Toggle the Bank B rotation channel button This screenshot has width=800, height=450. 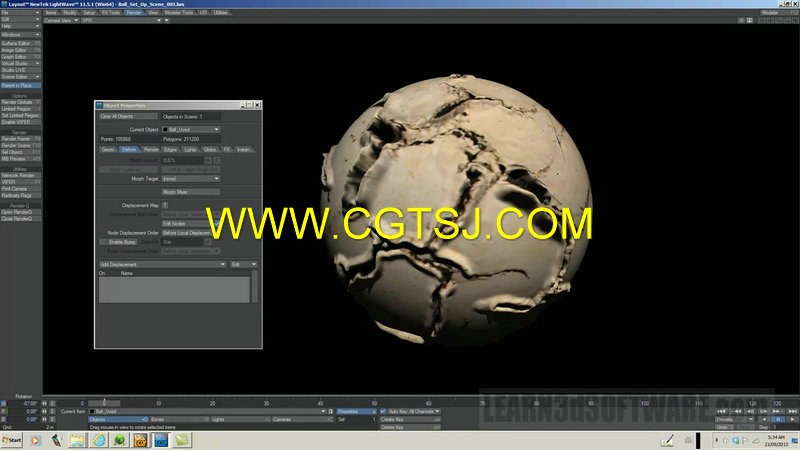[x=4, y=419]
